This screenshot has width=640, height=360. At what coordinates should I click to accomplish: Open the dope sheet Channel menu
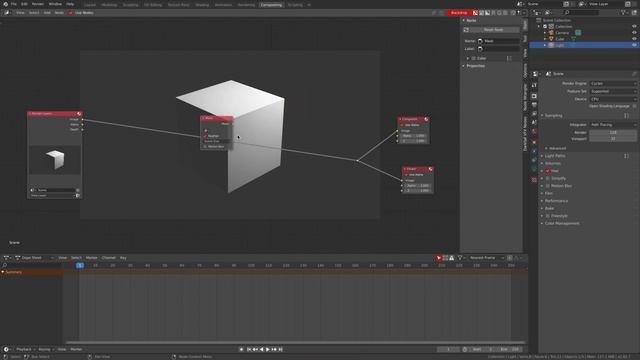click(109, 258)
